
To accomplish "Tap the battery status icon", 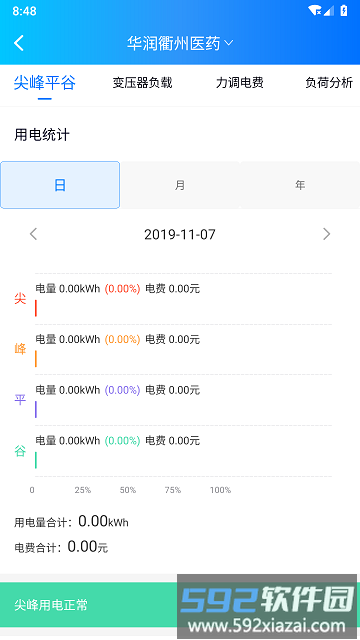I will [344, 11].
